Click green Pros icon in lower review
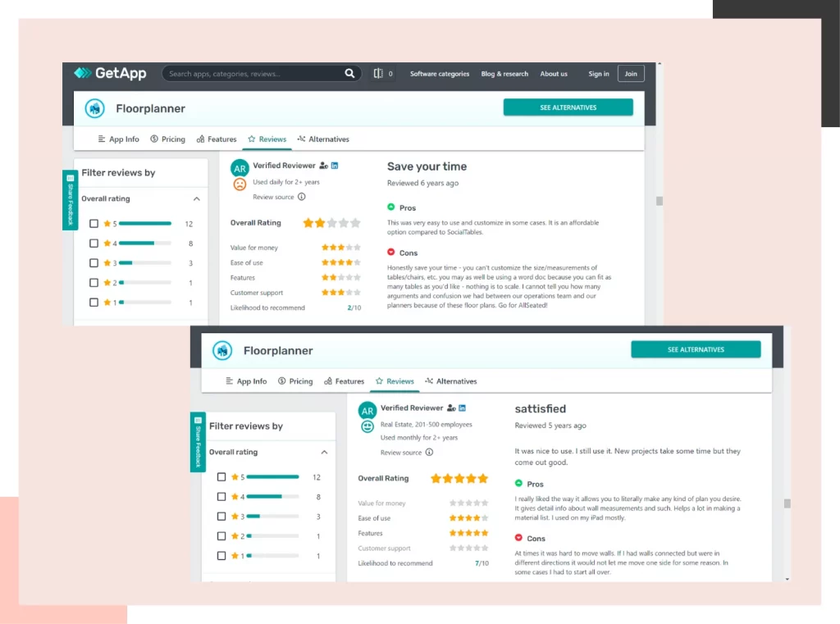Image resolution: width=840 pixels, height=624 pixels. click(x=518, y=483)
